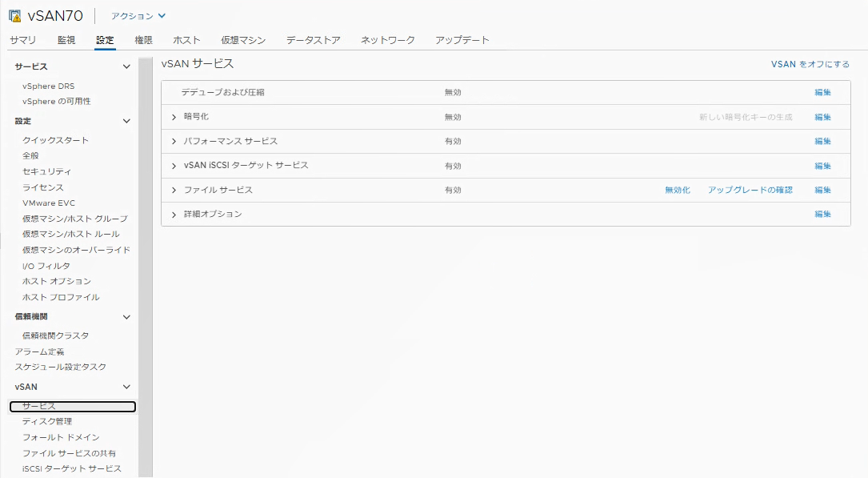
Task: Click 無効化 for ファイル サービス
Action: point(678,190)
